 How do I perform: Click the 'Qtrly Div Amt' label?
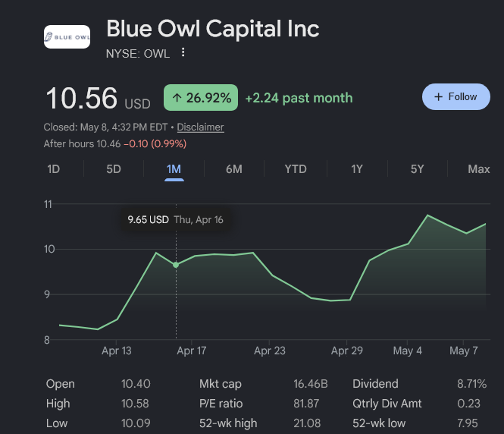click(x=387, y=404)
